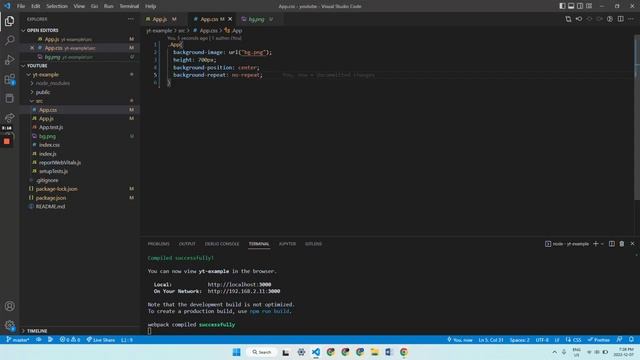
Task: Switch to the Problems panel tab
Action: point(158,244)
